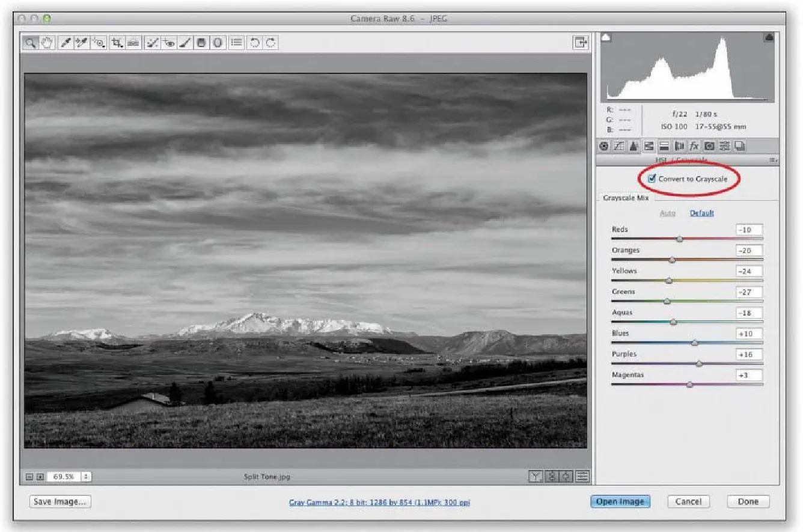Open the HSL / Grayscale panel tab
The height and width of the screenshot is (532, 803).
point(649,146)
